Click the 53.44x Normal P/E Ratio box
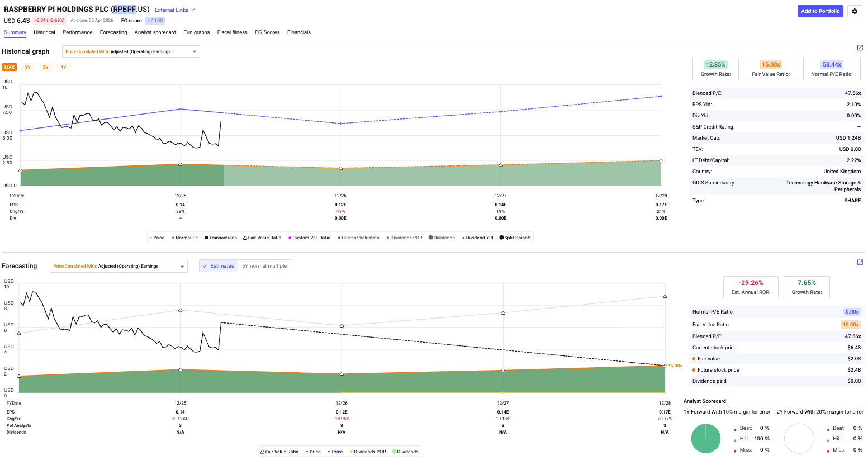Screen dimensions: 868x465 (832, 69)
